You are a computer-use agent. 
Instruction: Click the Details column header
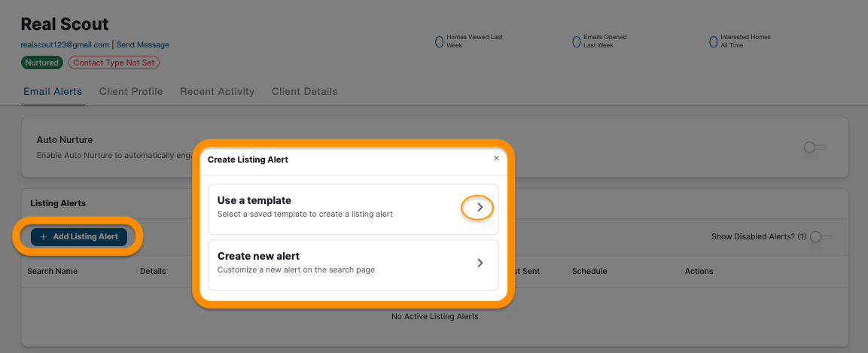(x=153, y=271)
